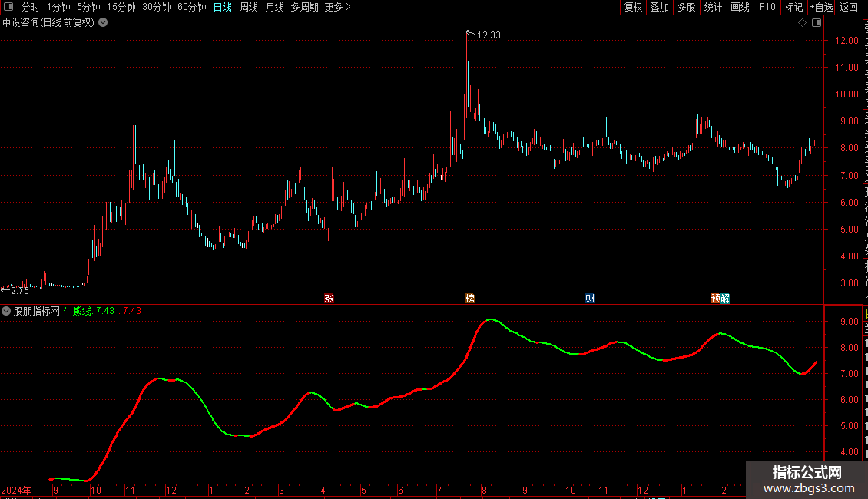Image resolution: width=868 pixels, height=499 pixels.
Task: Open the indicator dropdown beside 股朋指标网
Action: [6, 311]
